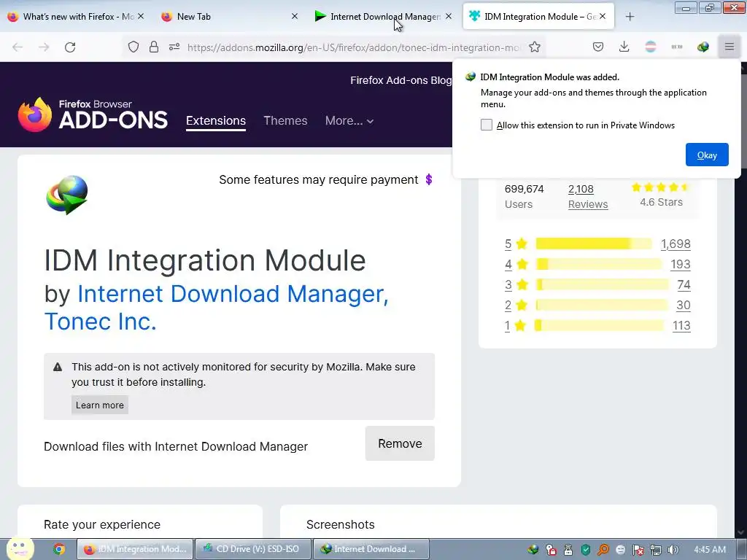Click the striped circular toolbar icon
747x560 pixels.
[x=650, y=47]
